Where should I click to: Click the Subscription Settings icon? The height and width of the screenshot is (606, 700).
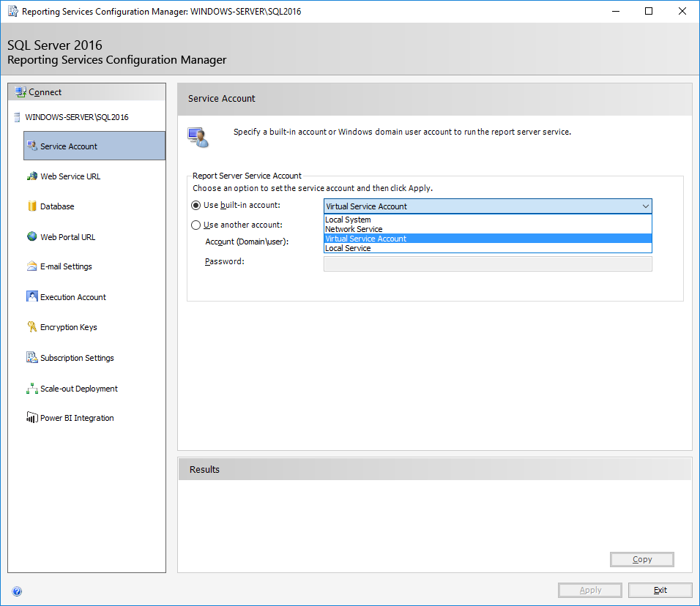32,357
